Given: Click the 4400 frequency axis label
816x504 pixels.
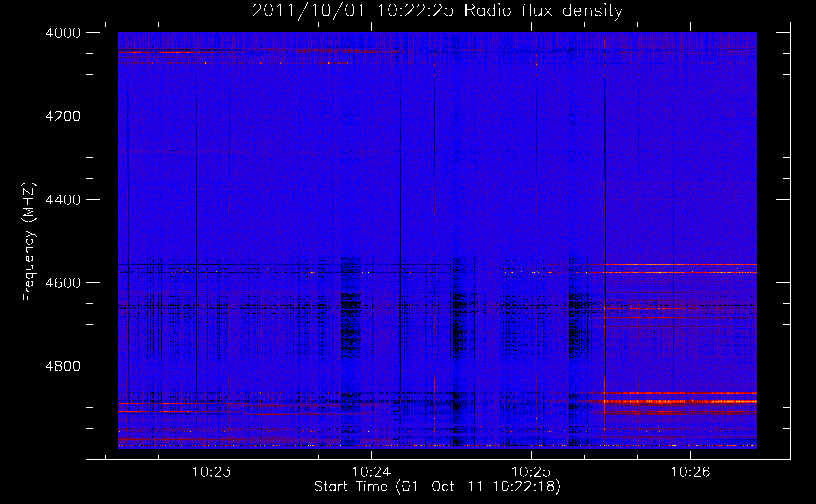Looking at the screenshot, I should [x=63, y=200].
